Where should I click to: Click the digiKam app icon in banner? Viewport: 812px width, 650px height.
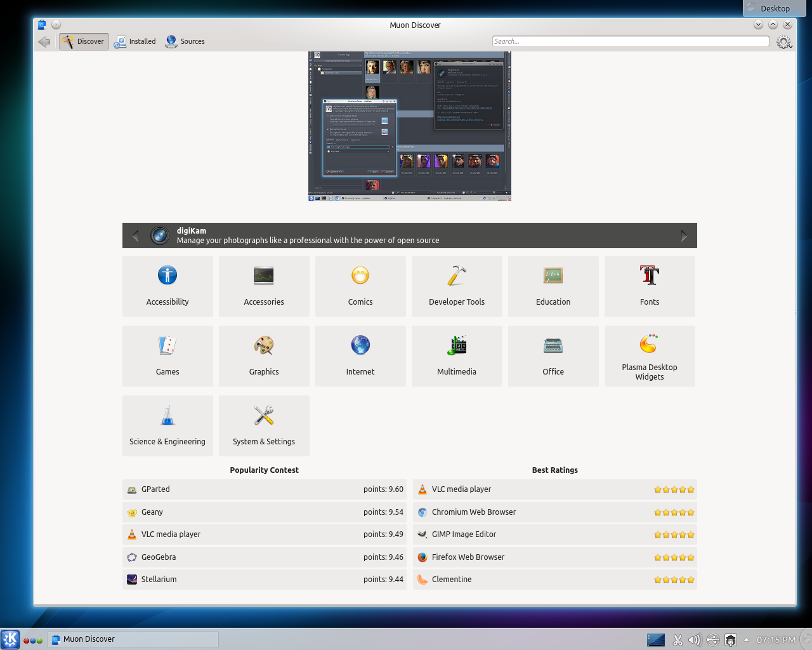(160, 235)
